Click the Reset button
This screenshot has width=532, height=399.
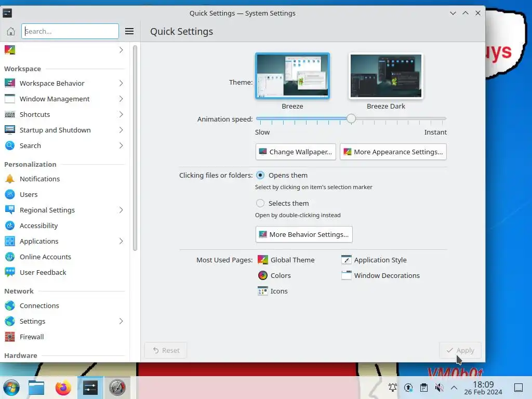[x=166, y=350]
